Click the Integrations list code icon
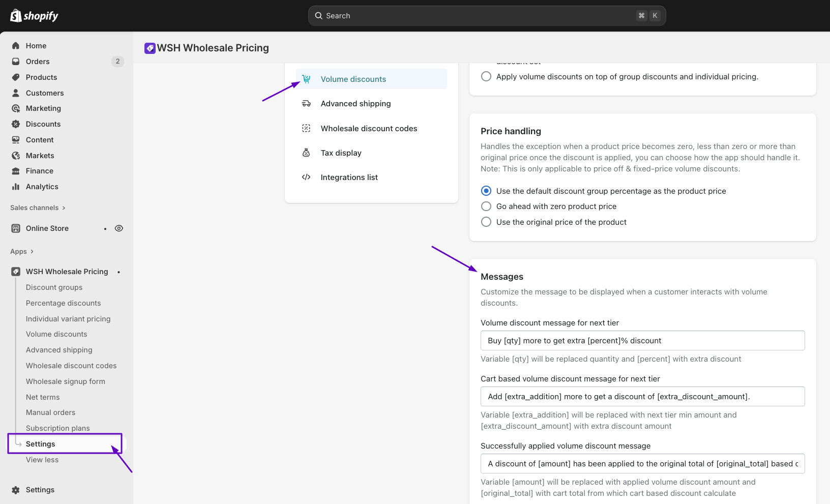Viewport: 830px width, 504px height. (x=306, y=177)
